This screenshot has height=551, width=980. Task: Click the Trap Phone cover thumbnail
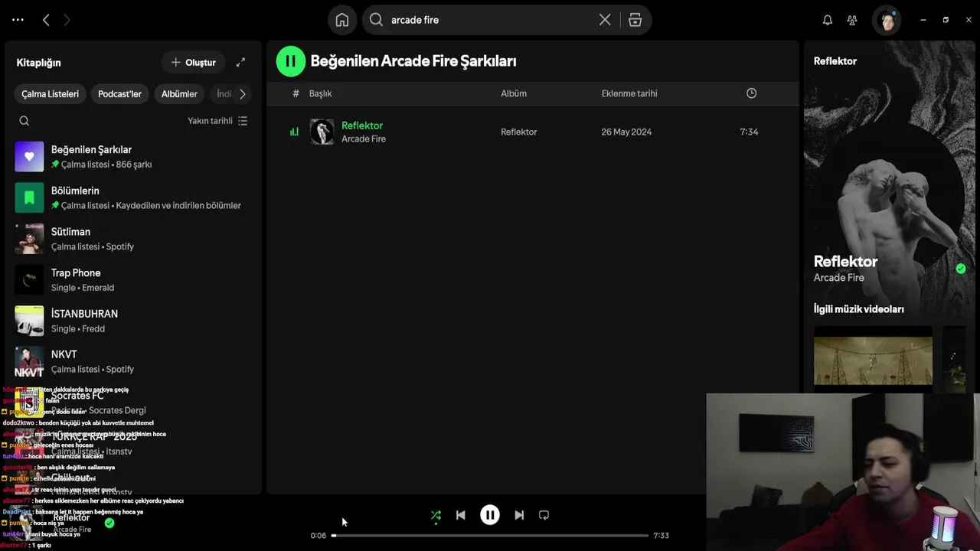pyautogui.click(x=29, y=279)
